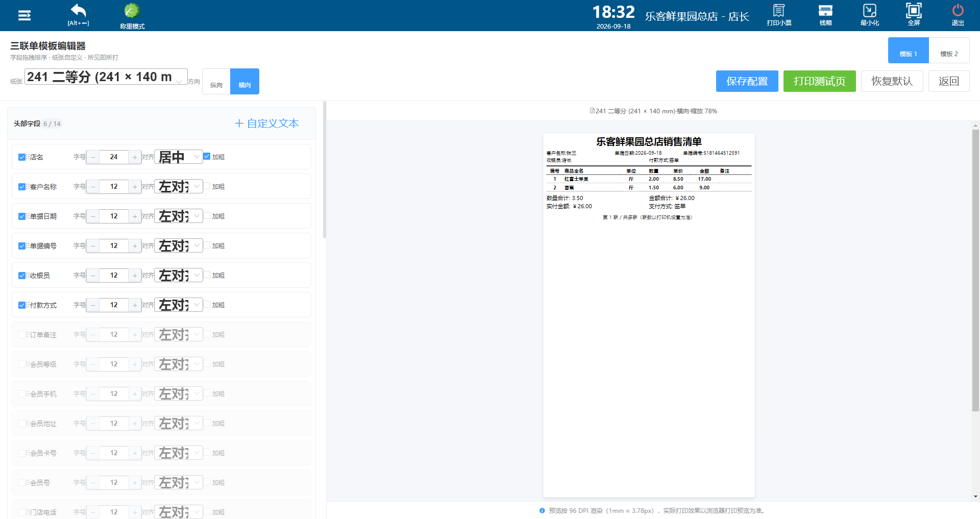Click the info icon beside 预览按 96 DPI

point(542,511)
